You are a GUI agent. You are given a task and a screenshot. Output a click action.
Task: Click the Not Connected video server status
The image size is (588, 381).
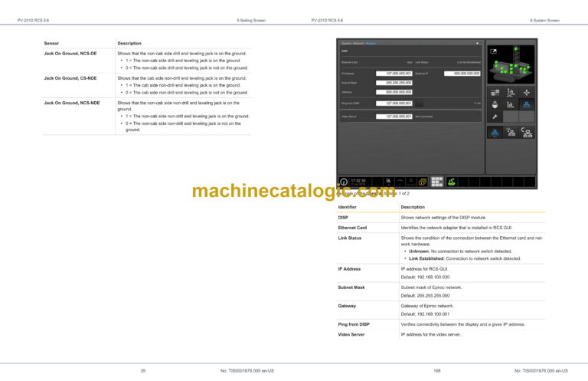[x=423, y=117]
